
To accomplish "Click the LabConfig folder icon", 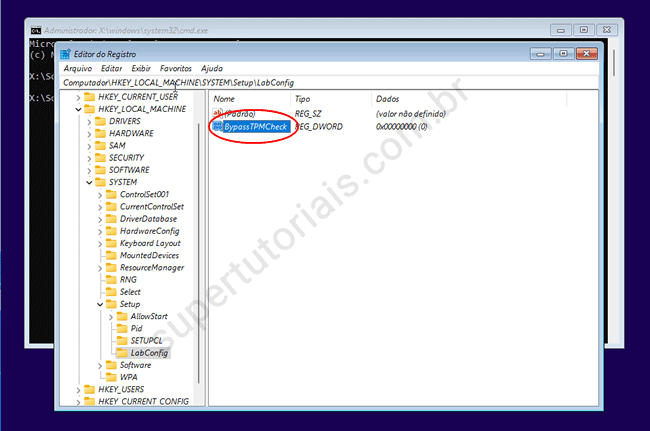I will tap(122, 352).
